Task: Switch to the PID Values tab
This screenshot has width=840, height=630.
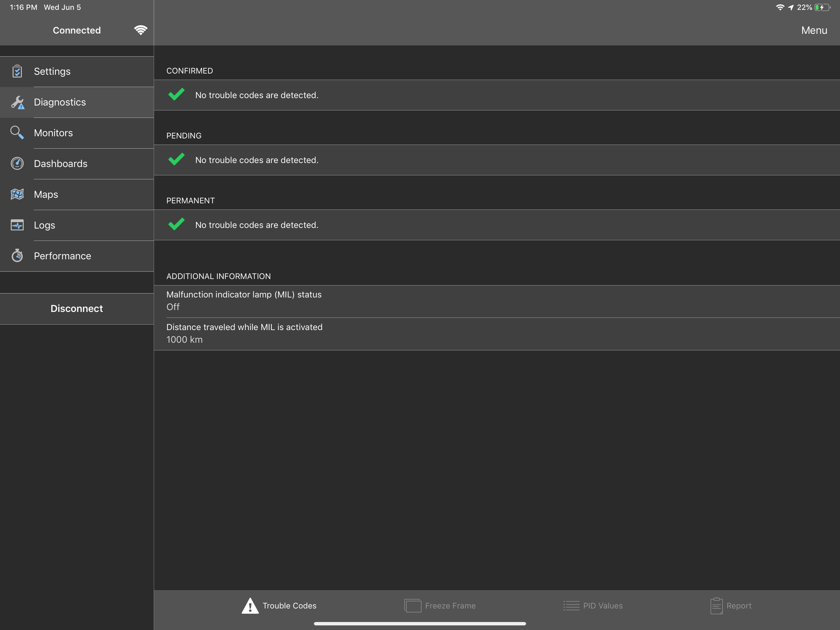Action: [593, 606]
